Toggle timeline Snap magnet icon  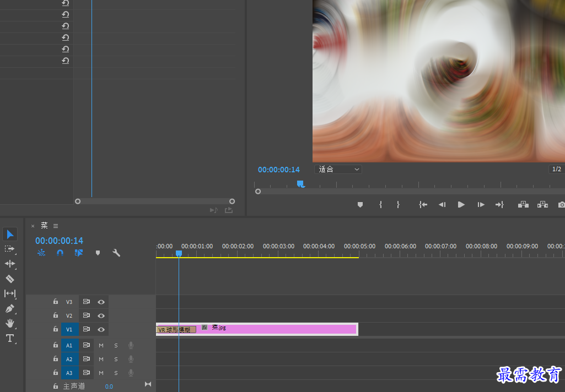[x=60, y=253]
